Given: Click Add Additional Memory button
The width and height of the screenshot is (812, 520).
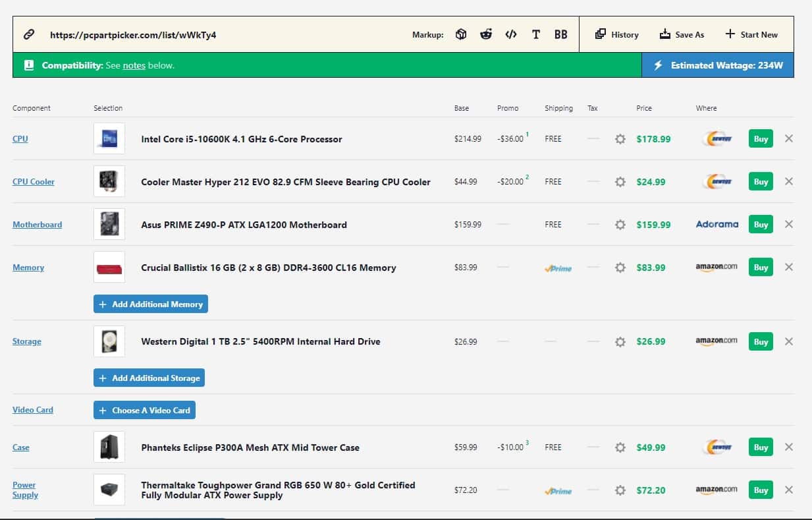Looking at the screenshot, I should (151, 304).
